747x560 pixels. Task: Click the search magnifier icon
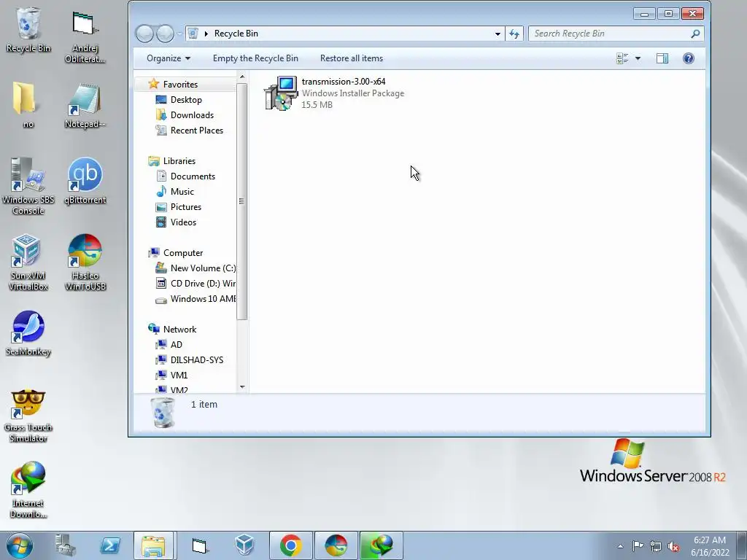point(695,34)
